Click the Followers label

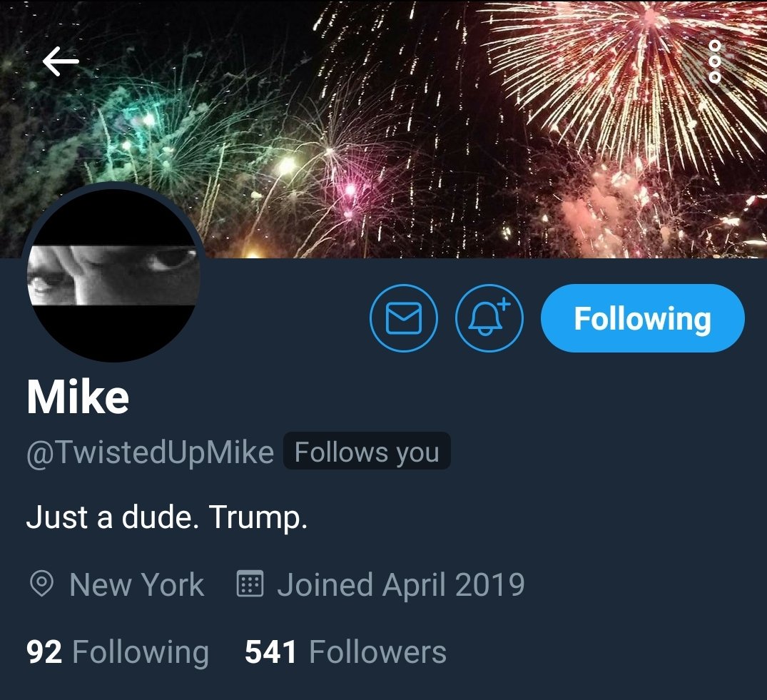(x=377, y=652)
